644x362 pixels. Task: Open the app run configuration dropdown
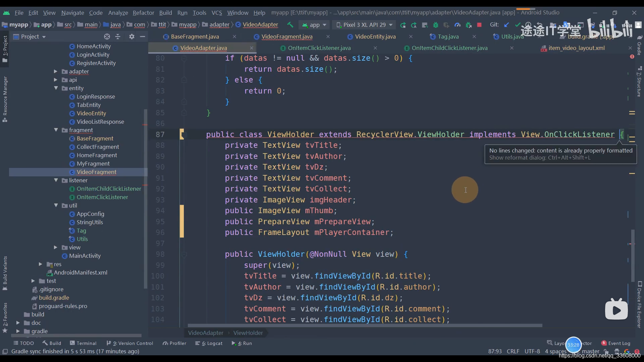(x=314, y=25)
